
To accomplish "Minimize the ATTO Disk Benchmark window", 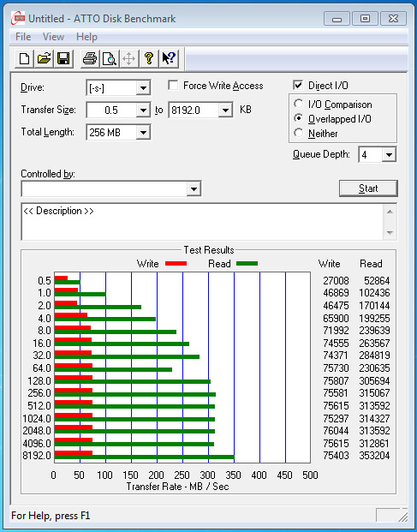I will tap(337, 18).
